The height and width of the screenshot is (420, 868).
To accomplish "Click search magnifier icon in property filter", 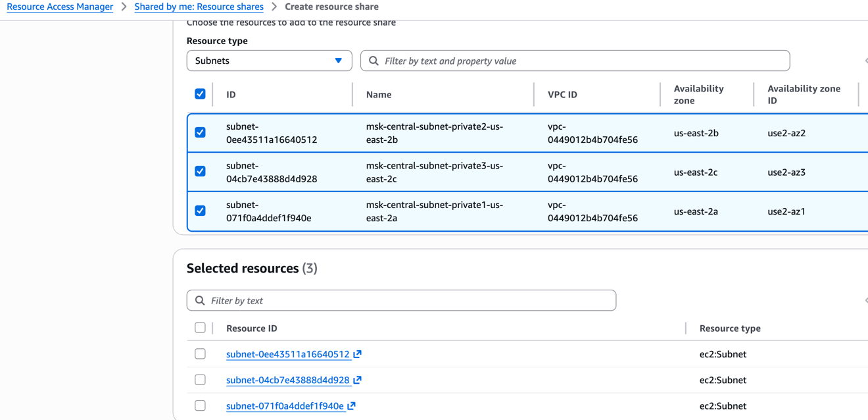I will click(374, 61).
